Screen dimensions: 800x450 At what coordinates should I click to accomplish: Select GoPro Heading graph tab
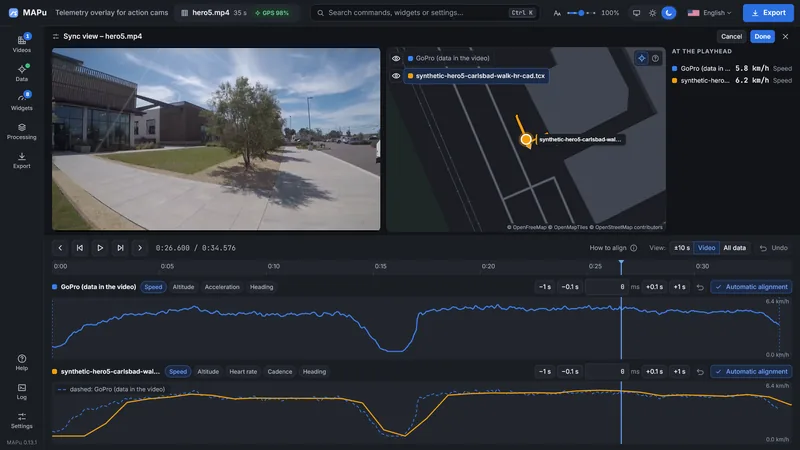click(x=261, y=287)
